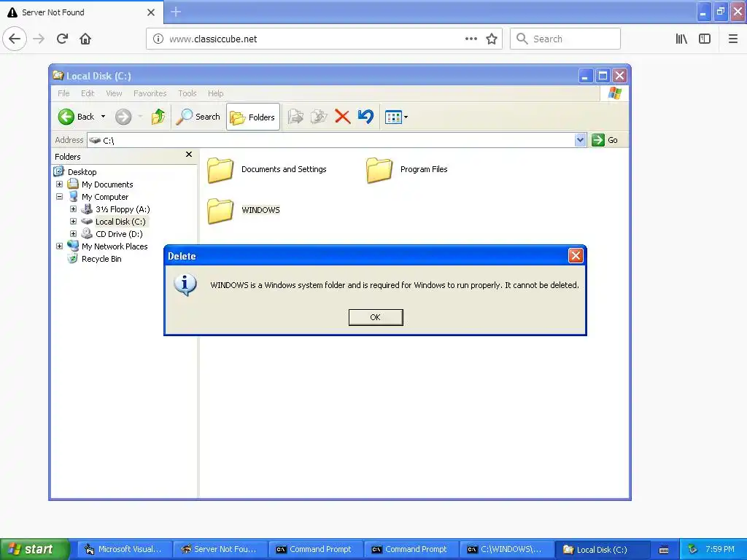The image size is (747, 560).
Task: Open the Help menu
Action: click(215, 93)
